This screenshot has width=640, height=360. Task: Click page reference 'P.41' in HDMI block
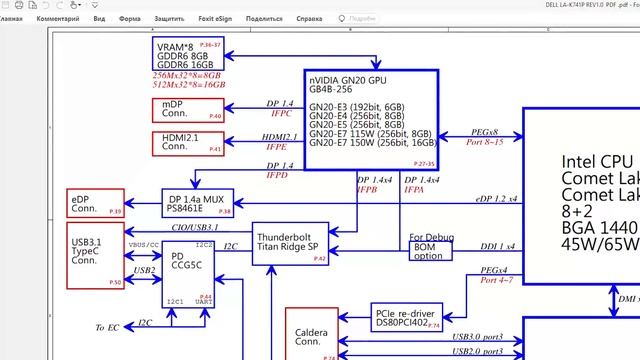pos(215,149)
